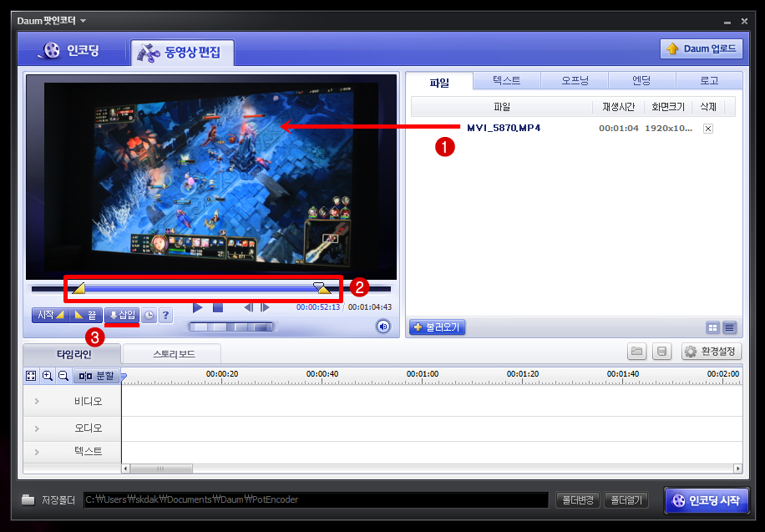This screenshot has width=765, height=532.
Task: Open the Daum 팟인코더 title dropdown arrow
Action: (x=83, y=21)
